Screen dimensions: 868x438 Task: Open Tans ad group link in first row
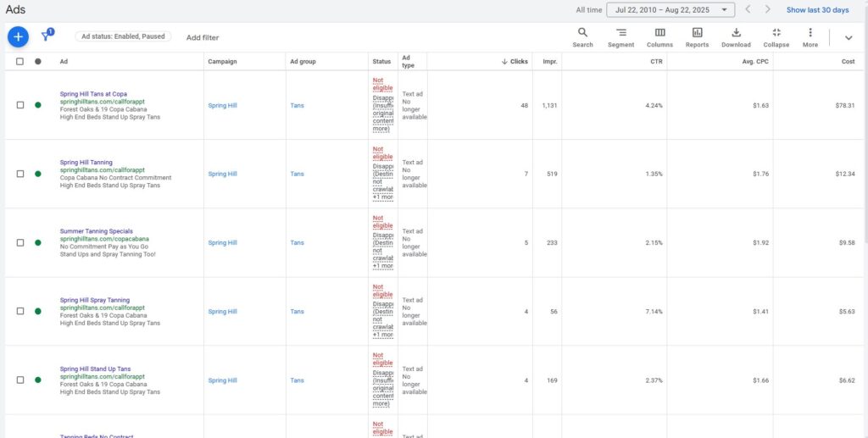[x=297, y=105]
